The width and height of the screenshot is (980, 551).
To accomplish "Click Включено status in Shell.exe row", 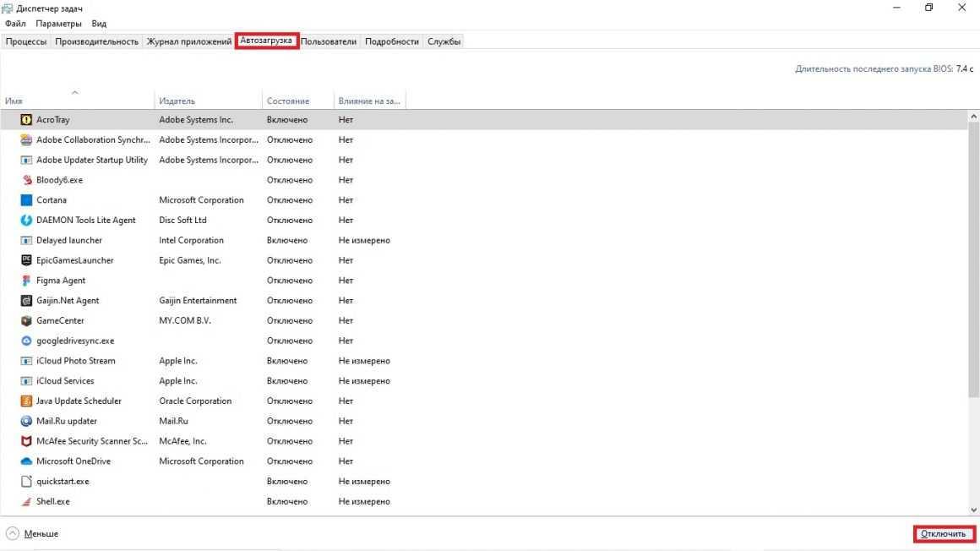I will point(287,501).
